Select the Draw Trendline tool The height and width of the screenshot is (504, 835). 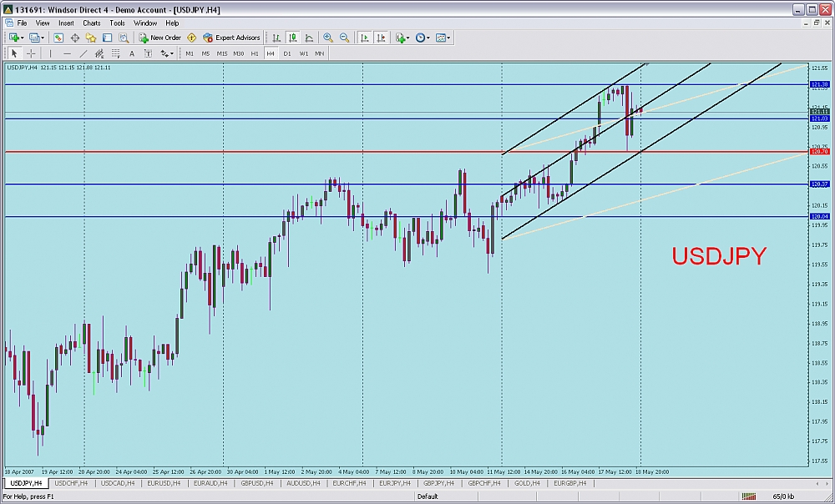click(x=83, y=53)
